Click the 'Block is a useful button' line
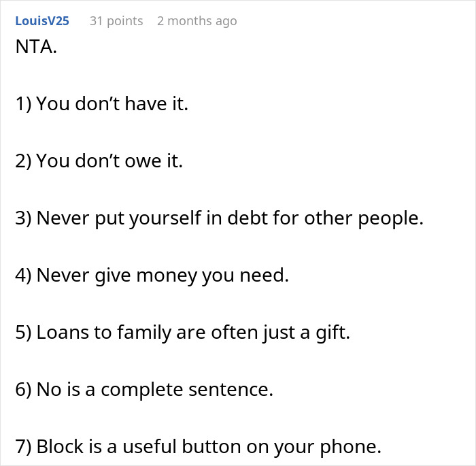476x466 pixels. [198, 447]
